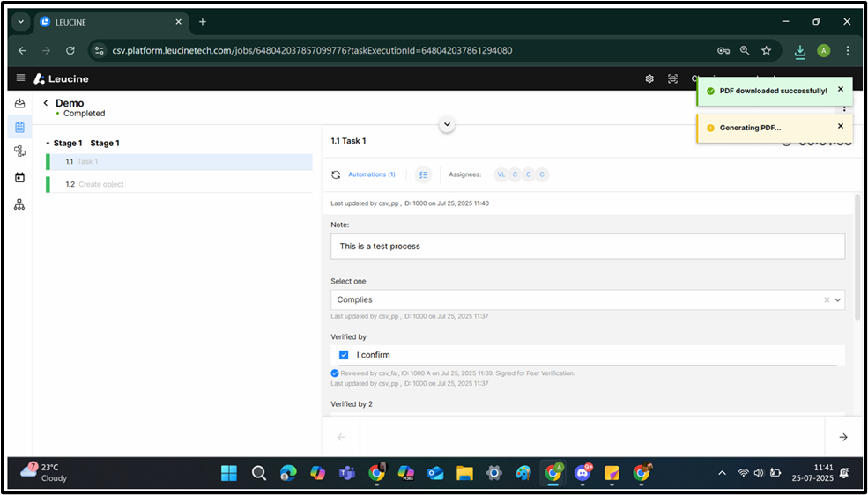The height and width of the screenshot is (495, 868).
Task: Click the hierarchy tree icon in sidebar
Action: 19,204
